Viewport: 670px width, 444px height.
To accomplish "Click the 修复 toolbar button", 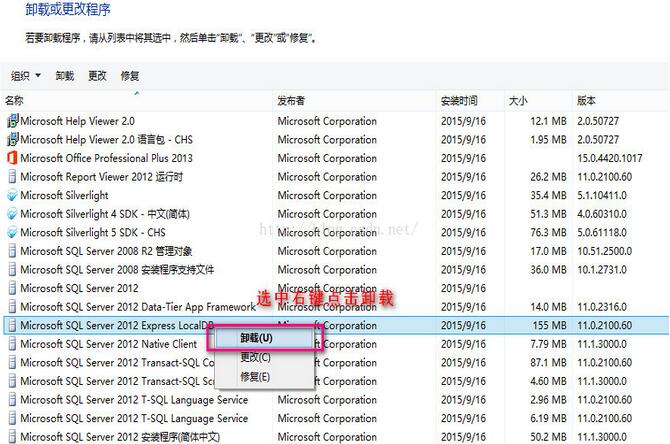I will 129,76.
